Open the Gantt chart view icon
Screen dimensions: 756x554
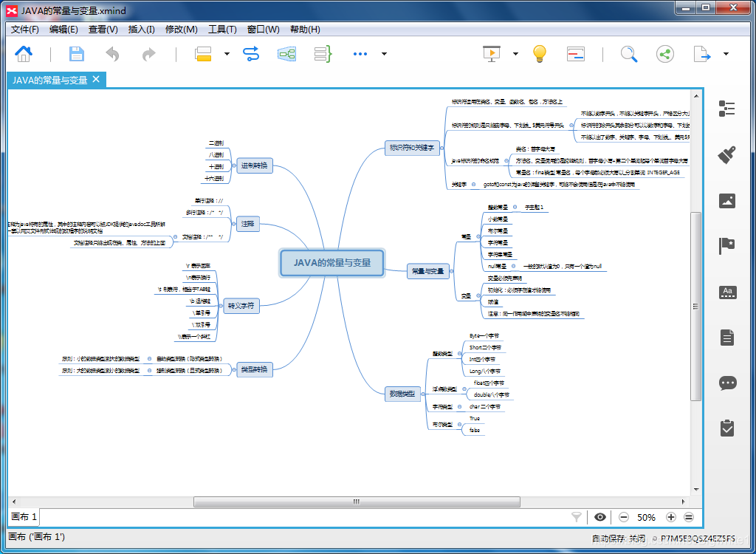(x=576, y=54)
